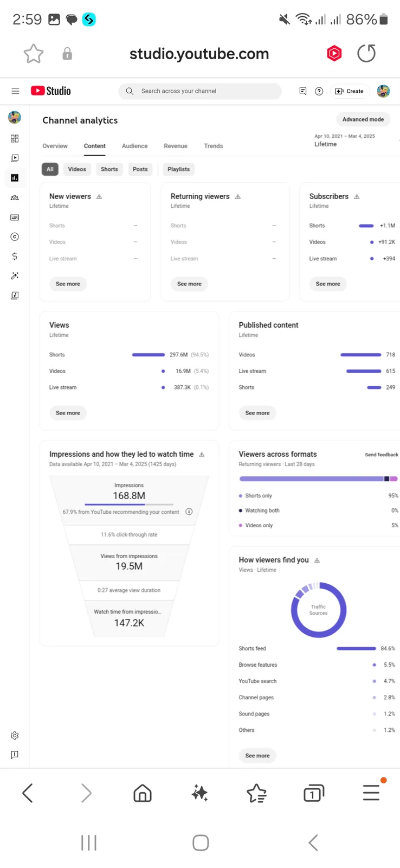Click warning icon next to Subscribers
Viewport: 400px width, 868px height.
pyautogui.click(x=357, y=197)
